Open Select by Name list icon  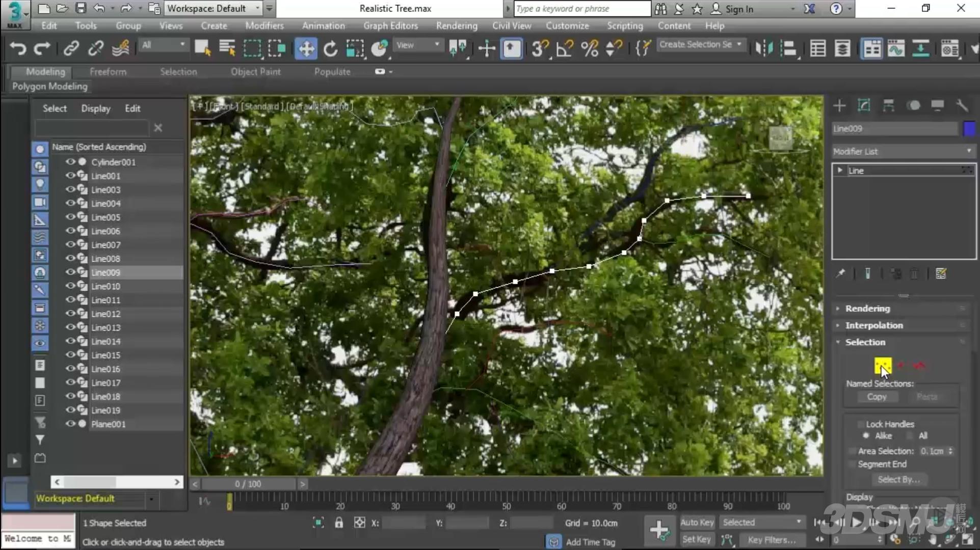coord(227,48)
